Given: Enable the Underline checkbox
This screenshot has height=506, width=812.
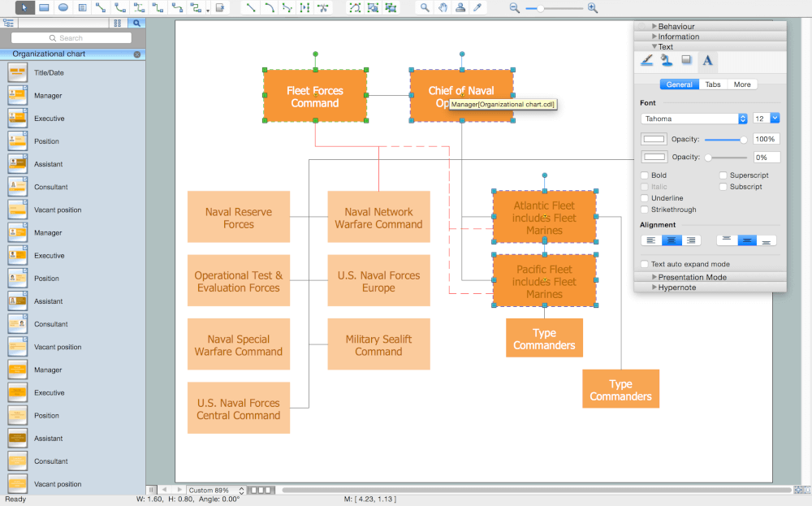Looking at the screenshot, I should [645, 198].
